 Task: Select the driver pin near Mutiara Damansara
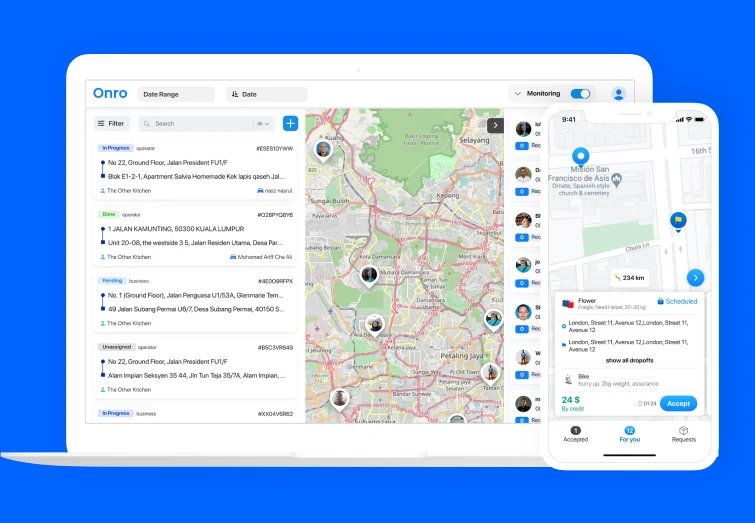369,276
